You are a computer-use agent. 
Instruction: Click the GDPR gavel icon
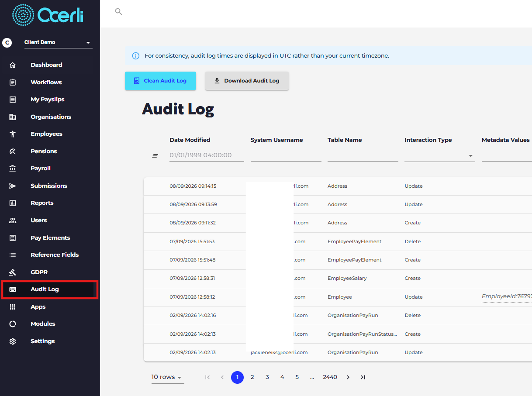click(x=13, y=272)
